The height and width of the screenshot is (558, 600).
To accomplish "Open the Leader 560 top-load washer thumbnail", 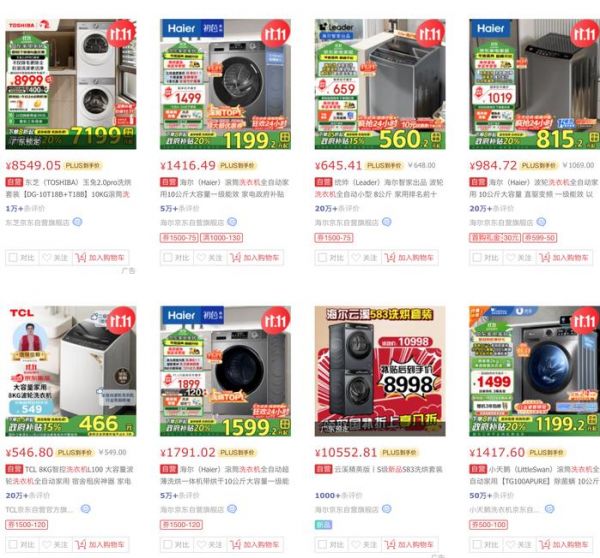I will pos(380,84).
